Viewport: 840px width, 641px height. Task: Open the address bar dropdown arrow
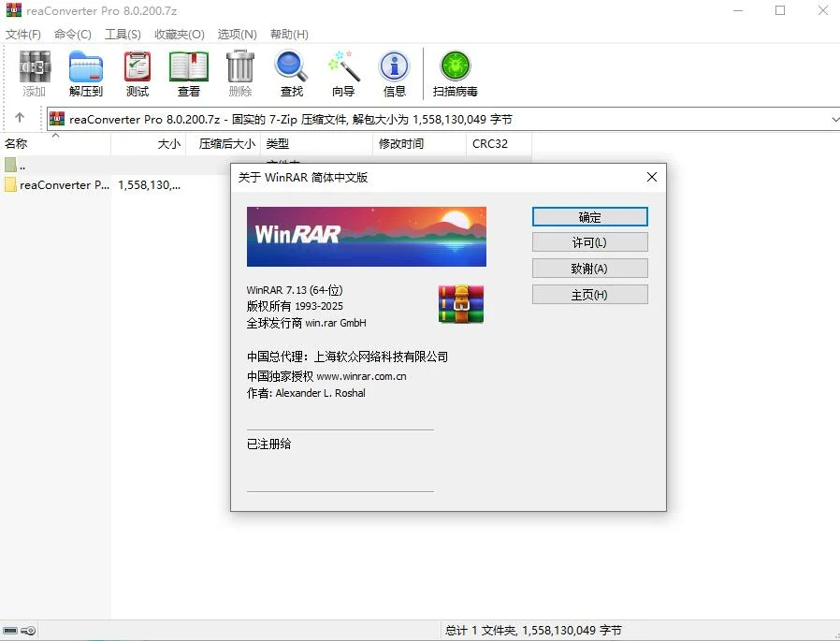(x=831, y=119)
